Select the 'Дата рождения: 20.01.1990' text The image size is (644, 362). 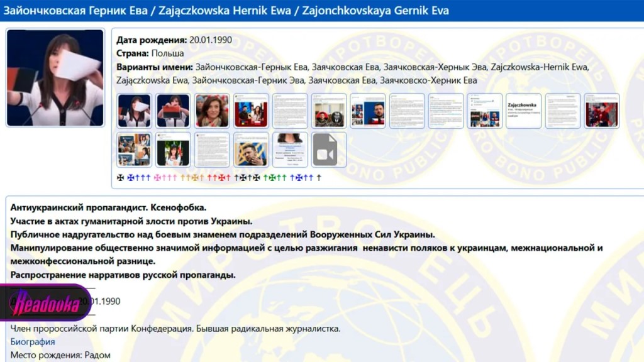pyautogui.click(x=174, y=40)
